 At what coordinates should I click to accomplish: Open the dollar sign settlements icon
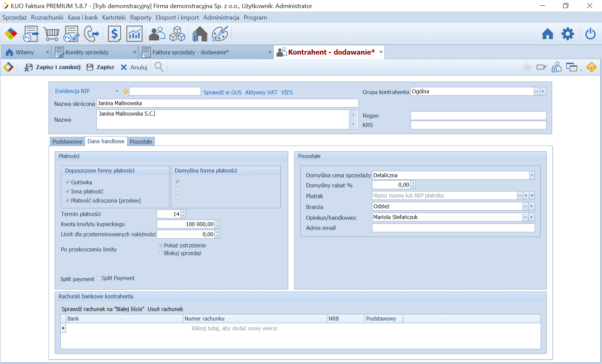pos(114,34)
